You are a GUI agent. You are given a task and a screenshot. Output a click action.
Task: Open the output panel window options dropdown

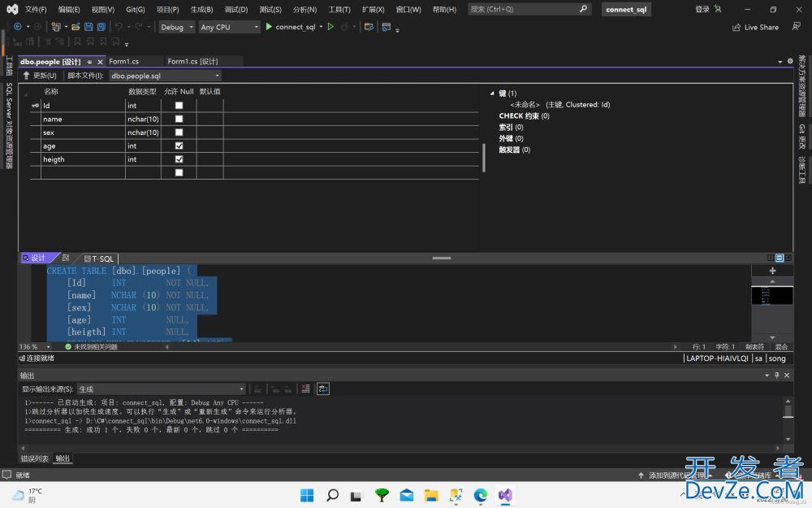coord(767,376)
